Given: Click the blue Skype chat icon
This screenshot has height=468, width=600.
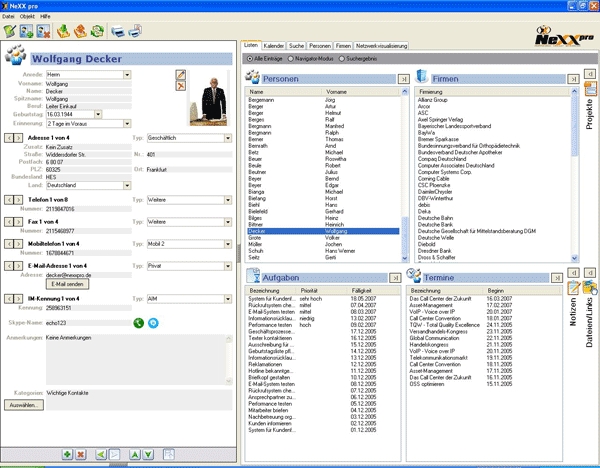Looking at the screenshot, I should point(154,325).
